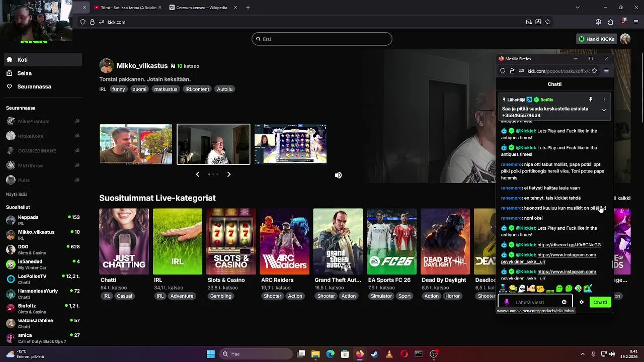Open the emoji picker in chat input

pos(564,302)
